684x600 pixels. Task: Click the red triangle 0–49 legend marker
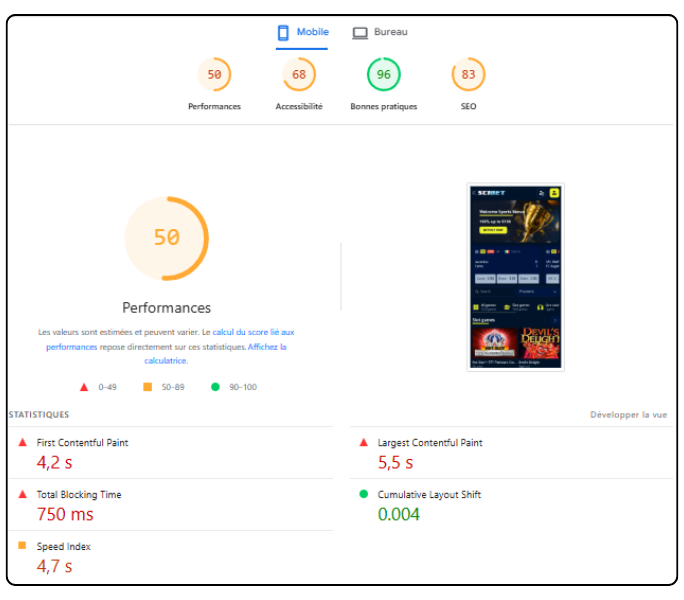click(x=83, y=386)
